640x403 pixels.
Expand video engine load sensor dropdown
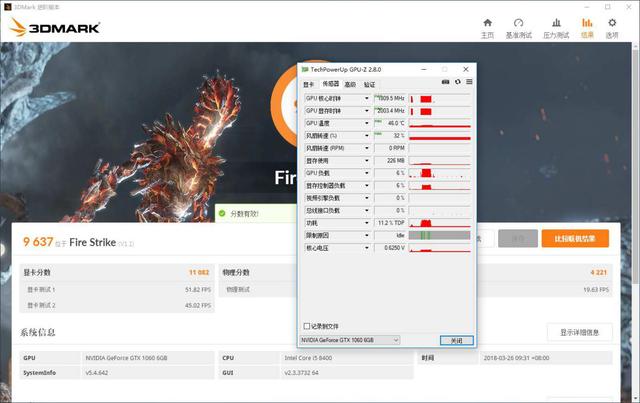pos(367,198)
